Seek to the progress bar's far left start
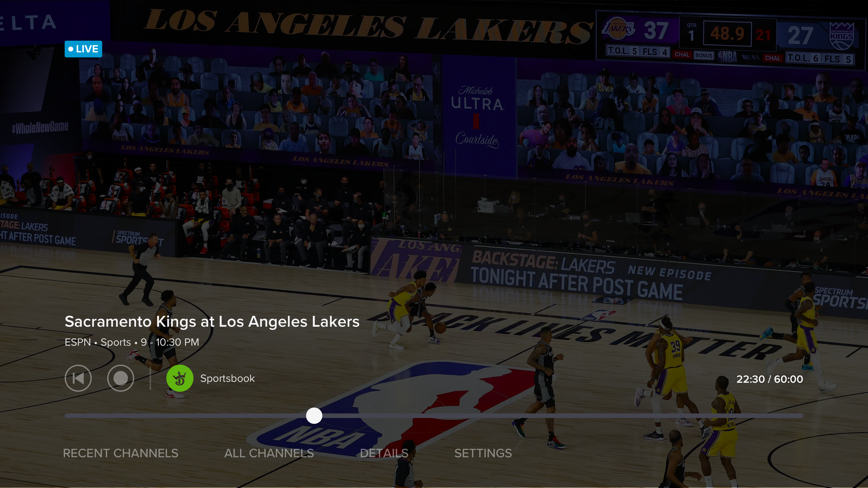Image resolution: width=868 pixels, height=488 pixels. 66,416
